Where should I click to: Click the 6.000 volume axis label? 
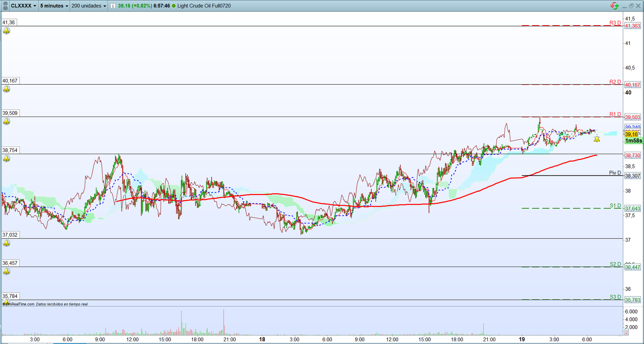click(631, 311)
